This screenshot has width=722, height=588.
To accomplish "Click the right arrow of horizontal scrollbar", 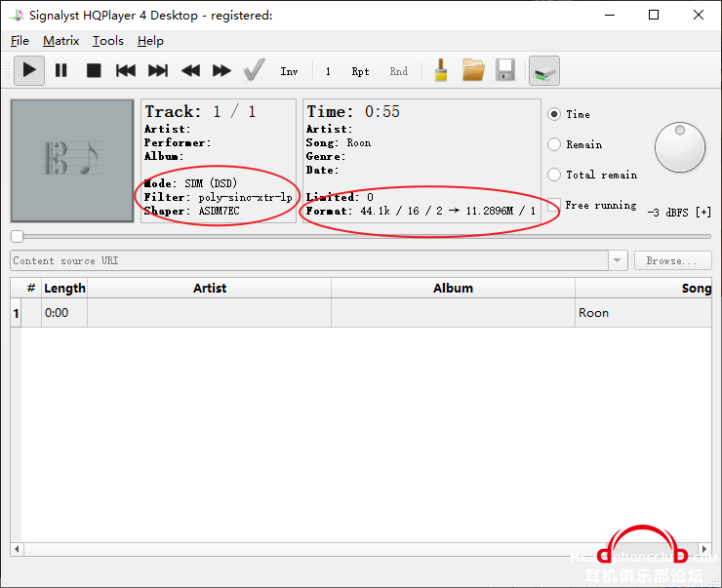I will (x=704, y=549).
